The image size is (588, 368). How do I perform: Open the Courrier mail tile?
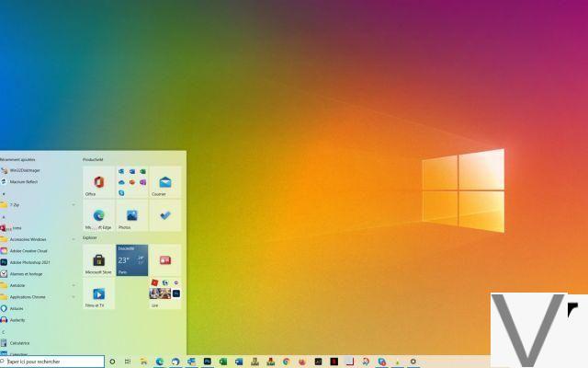pos(165,182)
